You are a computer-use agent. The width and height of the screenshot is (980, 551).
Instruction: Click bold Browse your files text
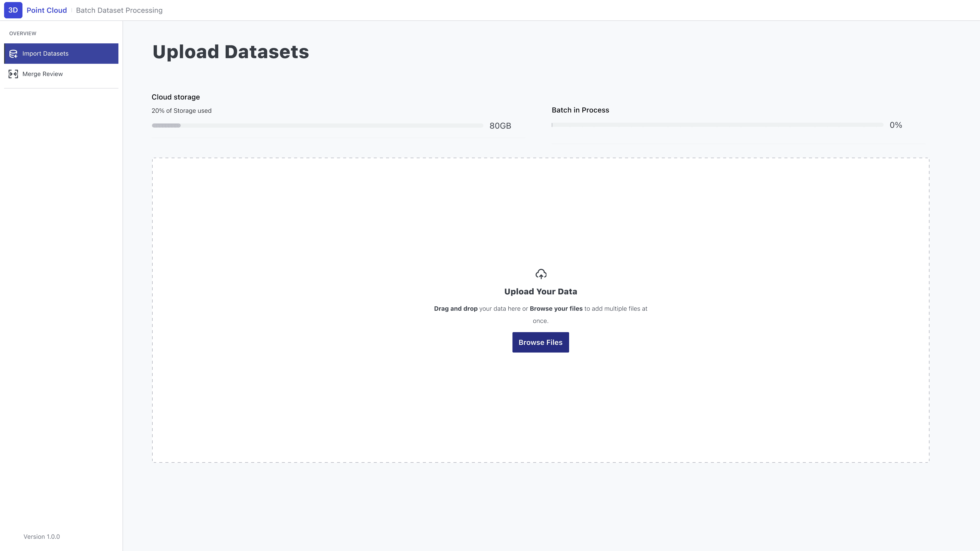click(x=556, y=308)
